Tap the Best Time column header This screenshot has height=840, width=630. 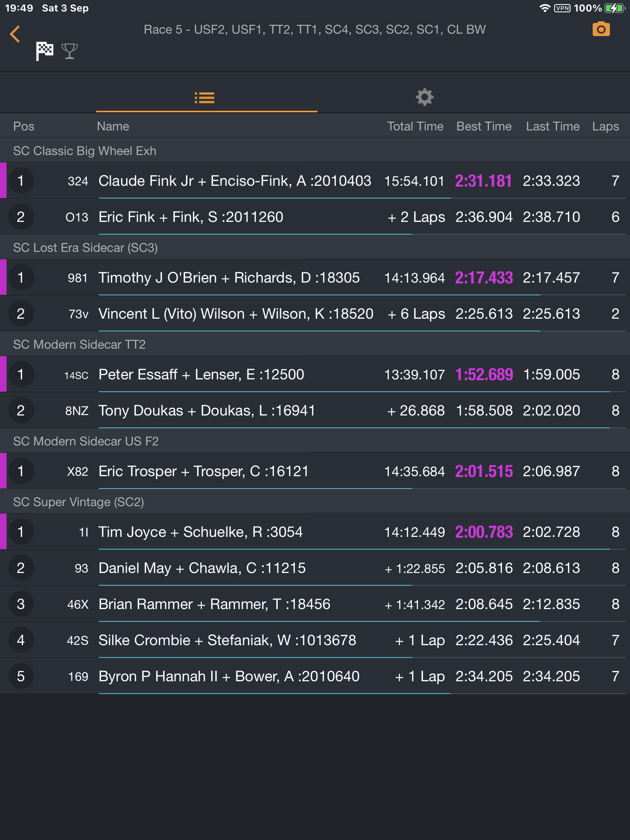(484, 126)
